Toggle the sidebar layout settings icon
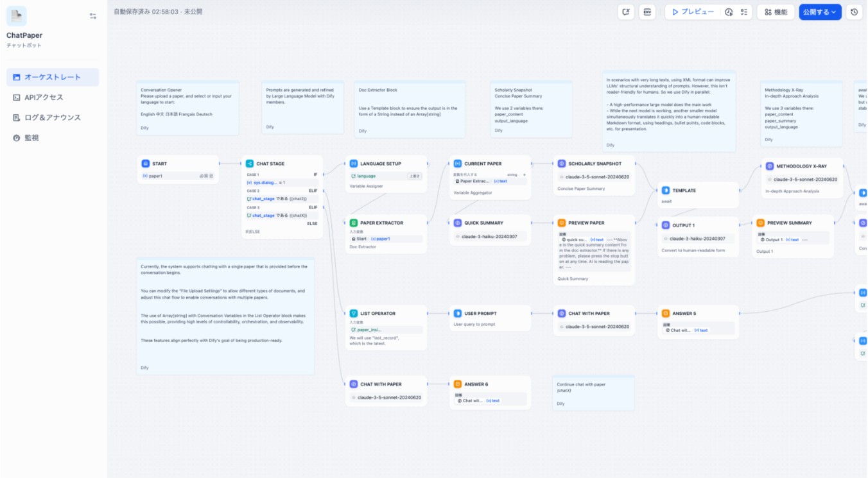The image size is (868, 478). point(93,16)
